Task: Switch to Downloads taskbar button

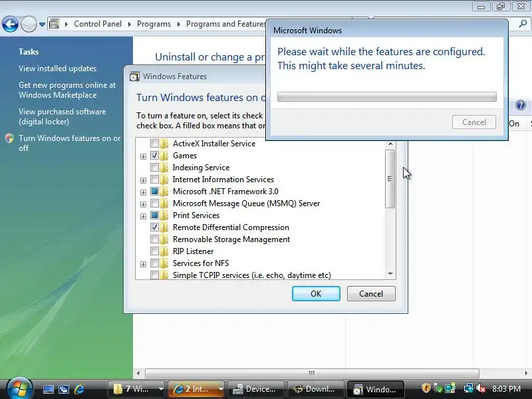Action: (315, 389)
